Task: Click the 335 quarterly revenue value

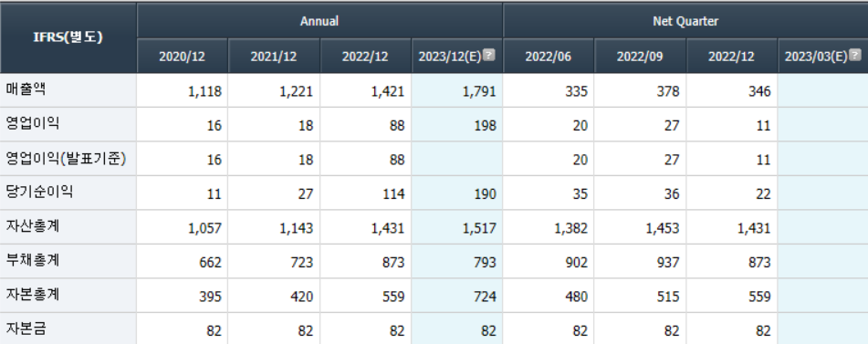Action: coord(577,92)
